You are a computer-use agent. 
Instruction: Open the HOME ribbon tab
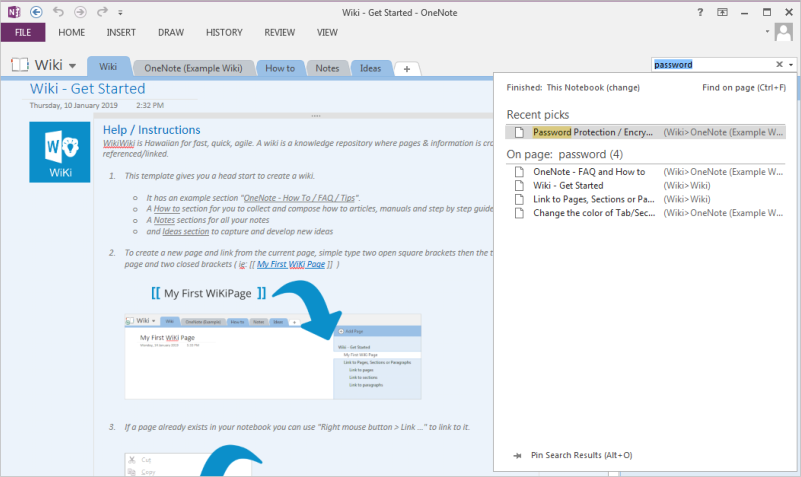(x=72, y=32)
